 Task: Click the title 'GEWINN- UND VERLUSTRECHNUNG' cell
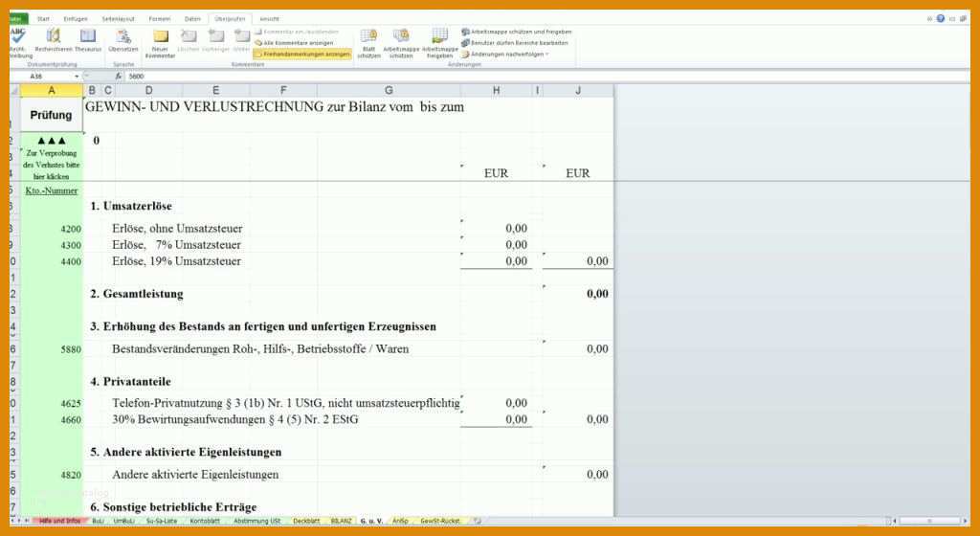[x=275, y=107]
